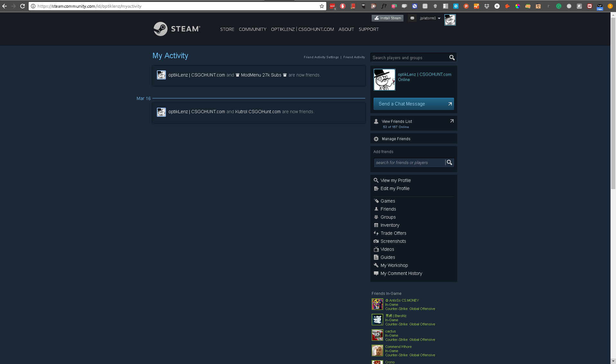Click the Commend Whore friend avatar
Image resolution: width=616 pixels, height=364 pixels.
coord(377,350)
